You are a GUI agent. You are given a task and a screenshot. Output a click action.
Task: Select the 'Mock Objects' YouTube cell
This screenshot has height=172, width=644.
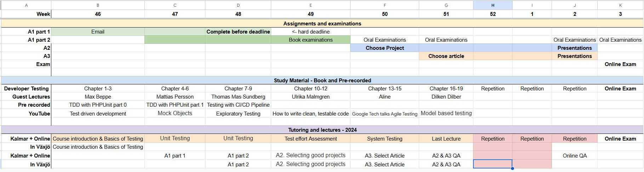click(x=175, y=113)
